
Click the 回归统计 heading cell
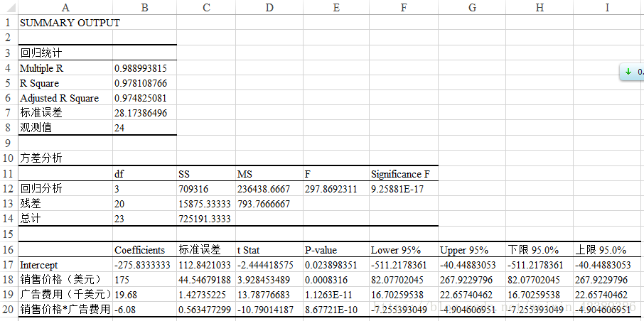tap(65, 53)
